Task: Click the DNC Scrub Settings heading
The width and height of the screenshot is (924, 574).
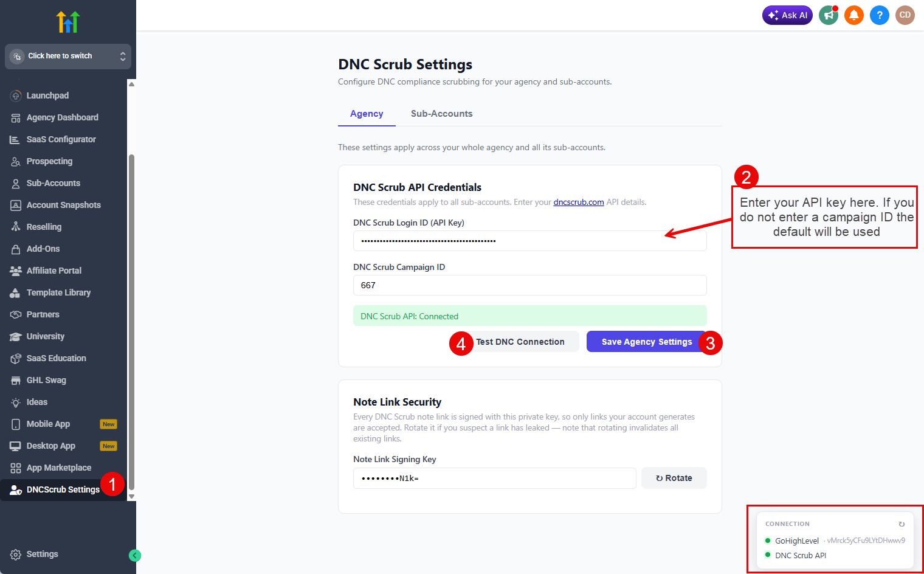Action: 405,64
